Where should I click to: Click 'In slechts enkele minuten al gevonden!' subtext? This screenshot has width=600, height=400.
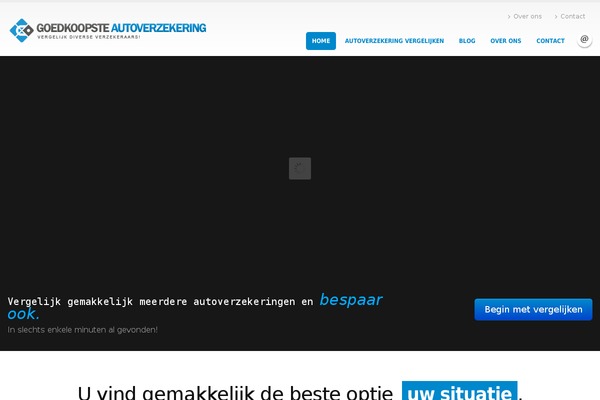pos(82,329)
